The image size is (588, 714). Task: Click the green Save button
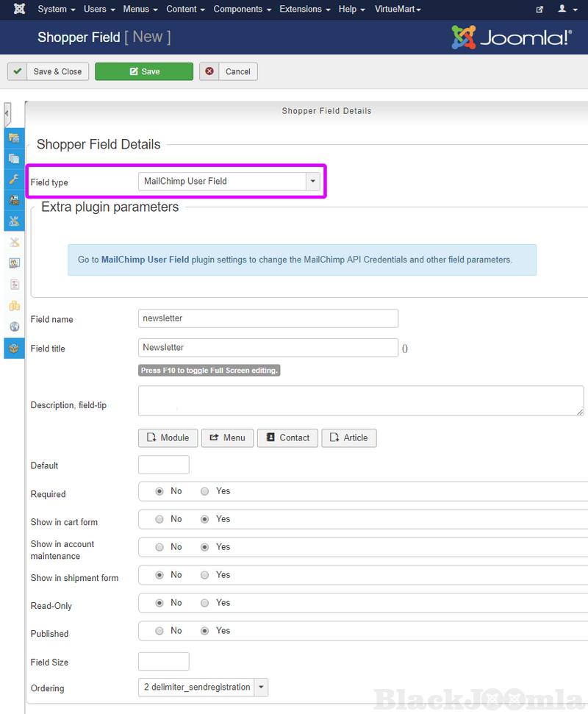click(144, 71)
